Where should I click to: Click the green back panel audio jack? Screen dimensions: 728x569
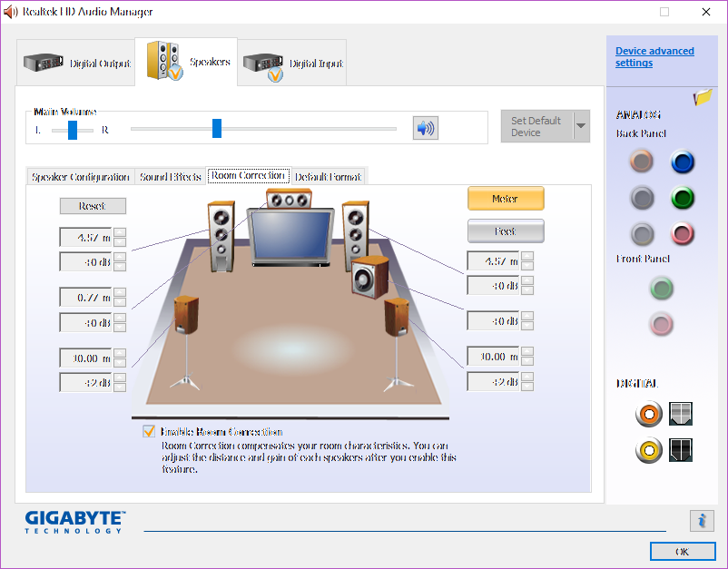(682, 197)
